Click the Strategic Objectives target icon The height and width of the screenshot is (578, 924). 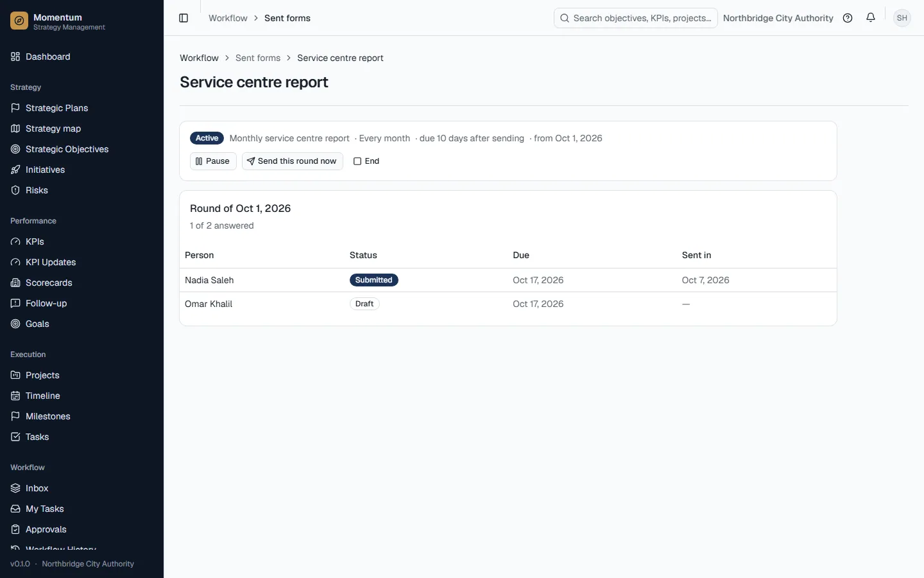click(x=15, y=149)
